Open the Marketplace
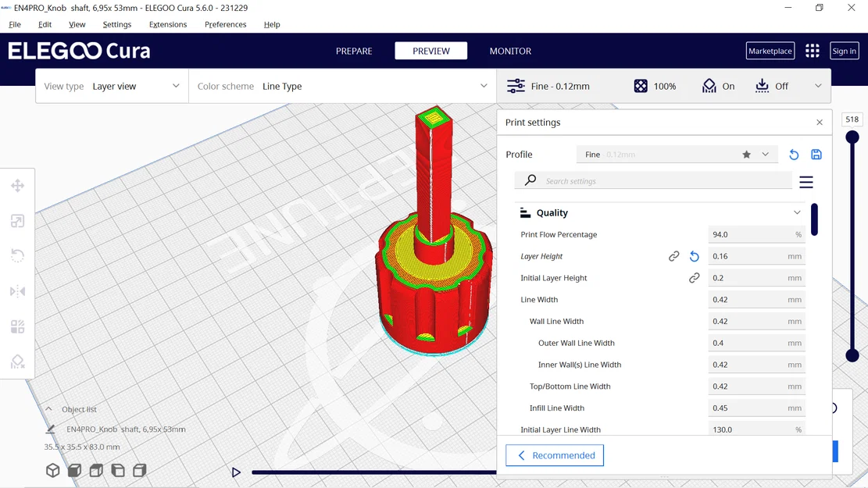The height and width of the screenshot is (488, 868). [770, 51]
